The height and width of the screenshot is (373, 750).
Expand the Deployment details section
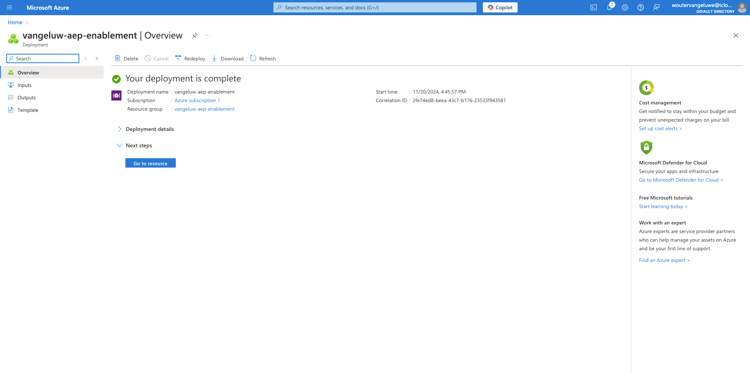(145, 129)
